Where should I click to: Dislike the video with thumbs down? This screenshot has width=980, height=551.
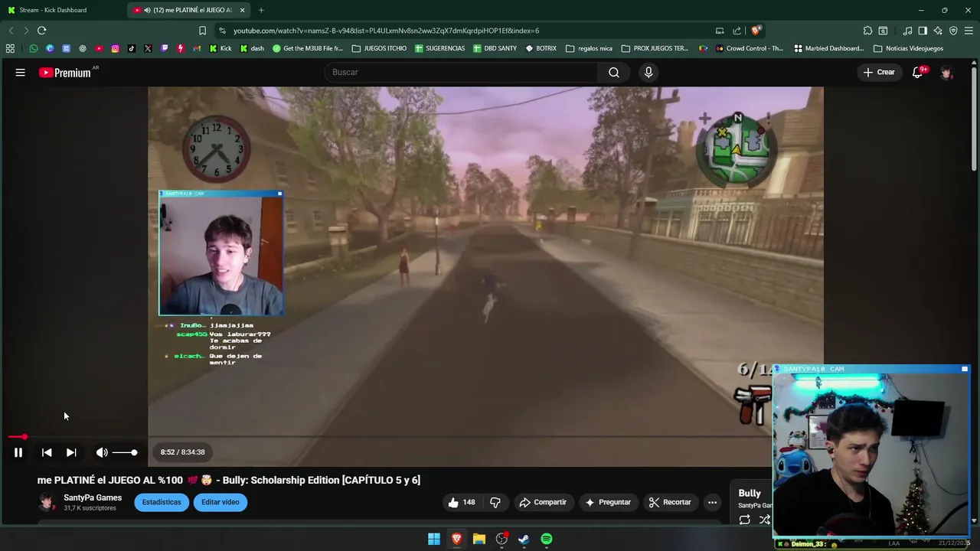click(x=495, y=502)
